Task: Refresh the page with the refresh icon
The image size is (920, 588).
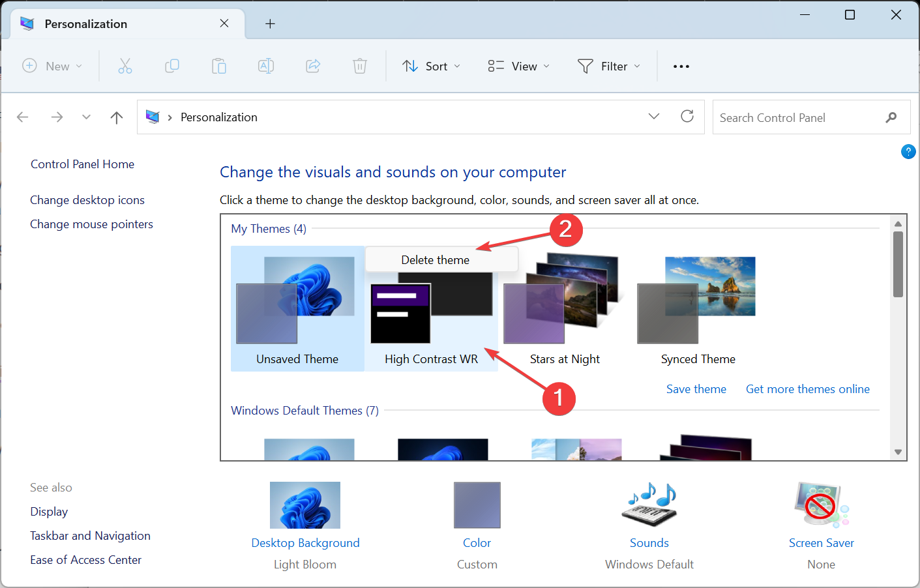Action: point(687,117)
